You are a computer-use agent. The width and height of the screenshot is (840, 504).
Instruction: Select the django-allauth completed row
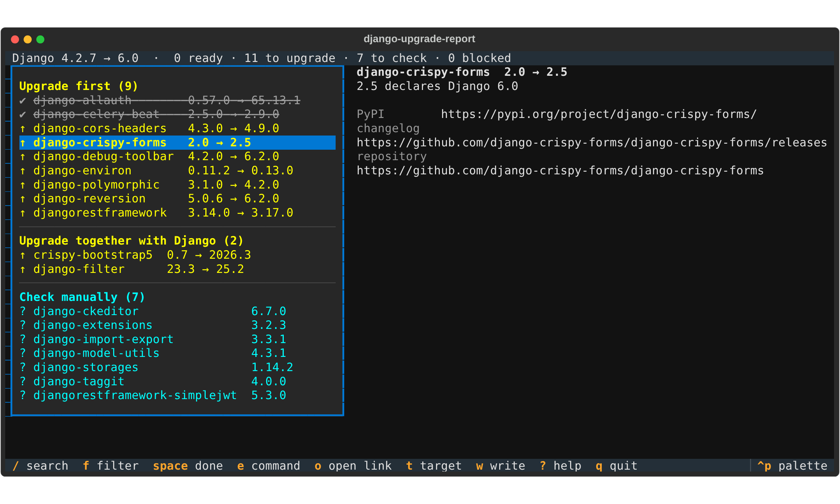tap(177, 100)
